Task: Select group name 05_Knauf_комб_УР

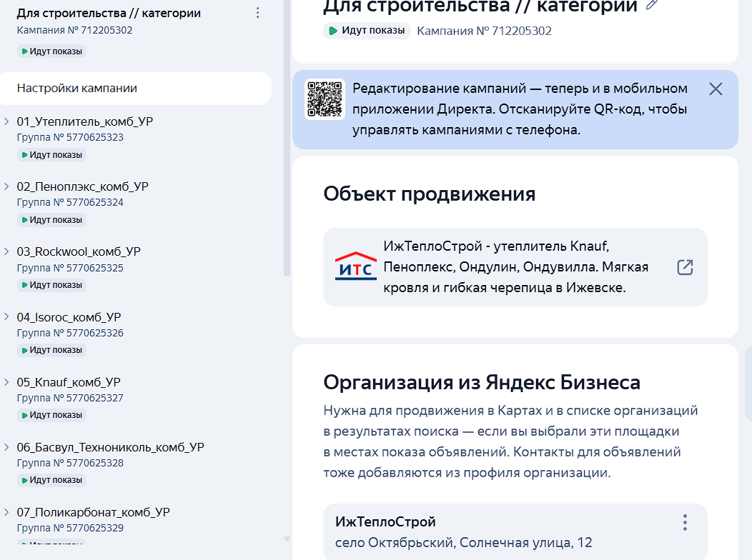Action: click(69, 382)
